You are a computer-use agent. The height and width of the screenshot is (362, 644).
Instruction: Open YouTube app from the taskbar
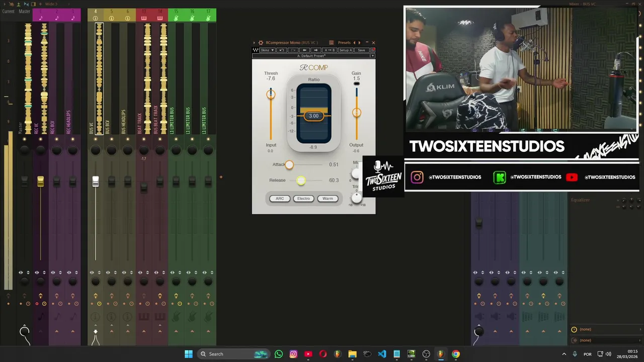(x=308, y=354)
